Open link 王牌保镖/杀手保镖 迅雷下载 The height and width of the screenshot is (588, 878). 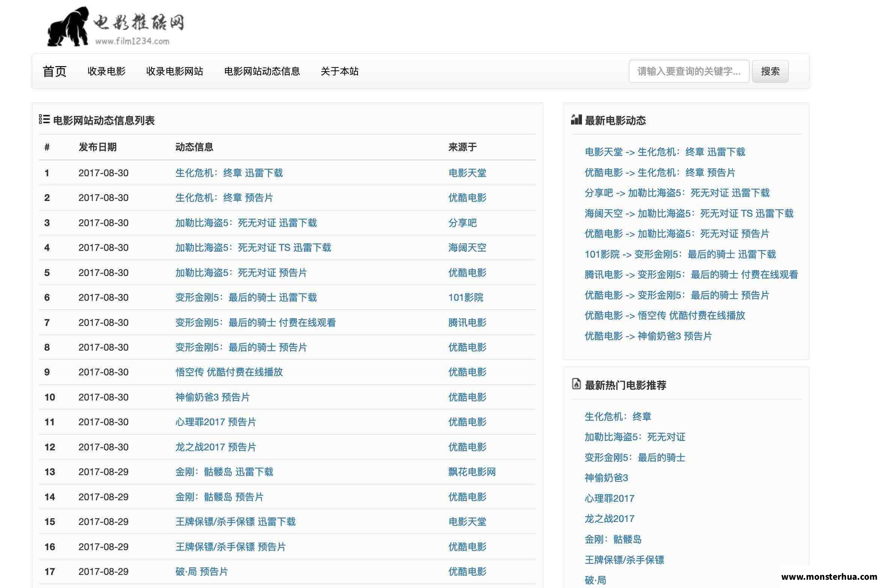pos(236,522)
